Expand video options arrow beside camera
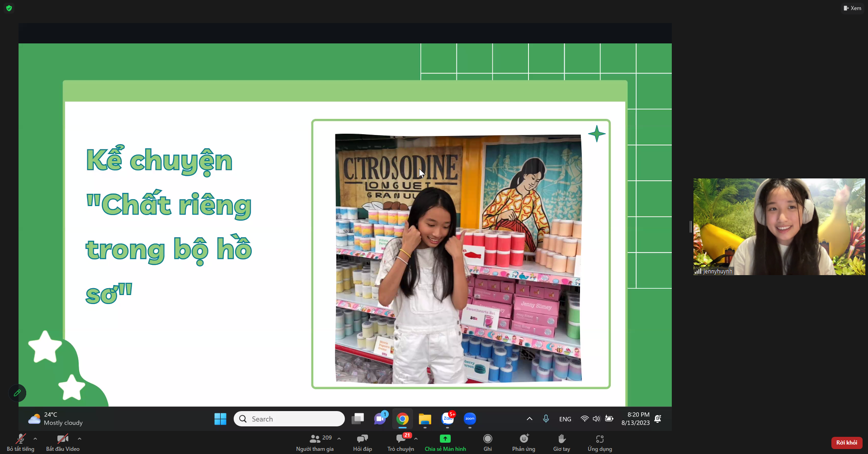Screen dimensions: 868x454 (x=80, y=439)
